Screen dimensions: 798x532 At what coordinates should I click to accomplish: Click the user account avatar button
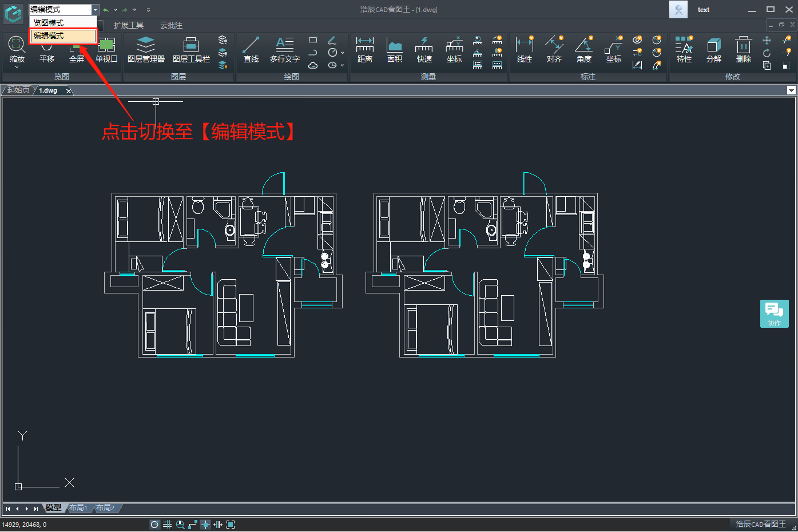(678, 10)
